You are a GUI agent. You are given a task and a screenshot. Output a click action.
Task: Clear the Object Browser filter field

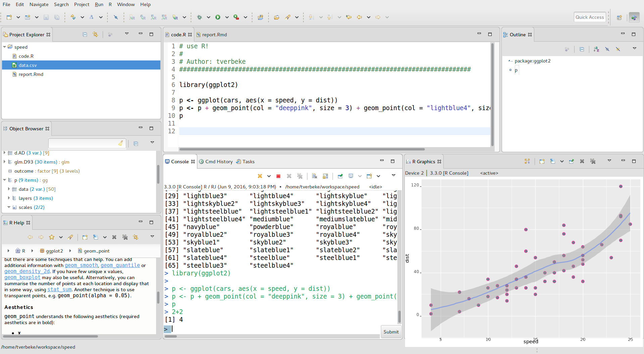[x=120, y=143]
